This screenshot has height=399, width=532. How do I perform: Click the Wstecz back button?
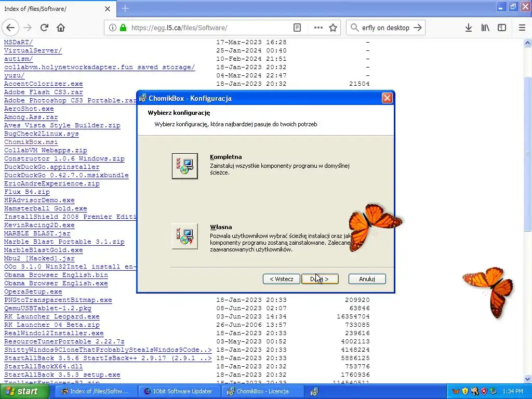[x=281, y=279]
